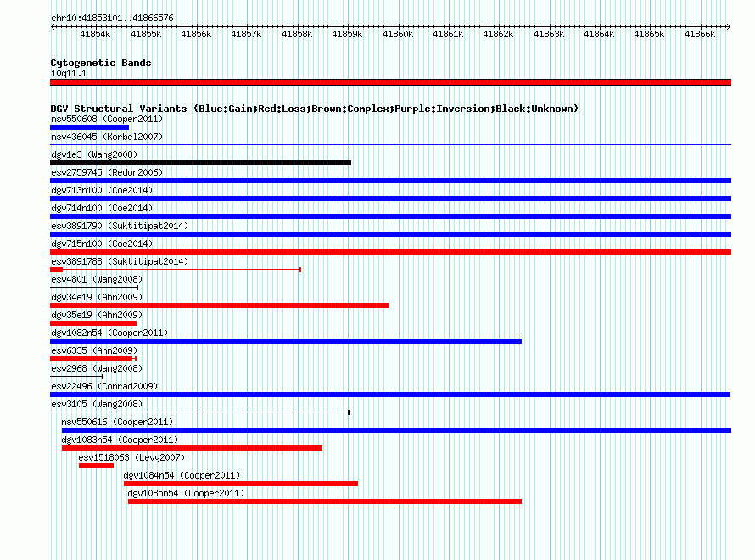Screen dimensions: 755x560
Task: Click the esv3105 (Wang2008) label
Action: click(97, 404)
